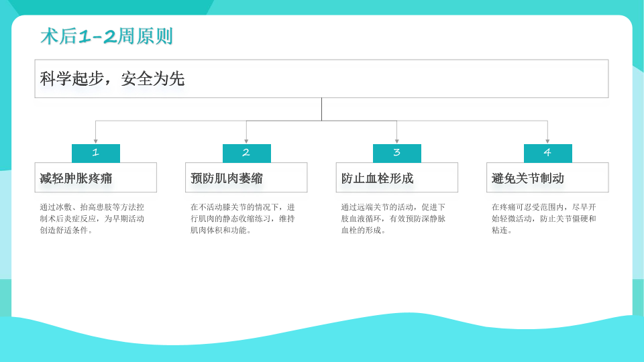The image size is (644, 362).
Task: Click the arrowhead above badge 2
Action: pos(246,141)
